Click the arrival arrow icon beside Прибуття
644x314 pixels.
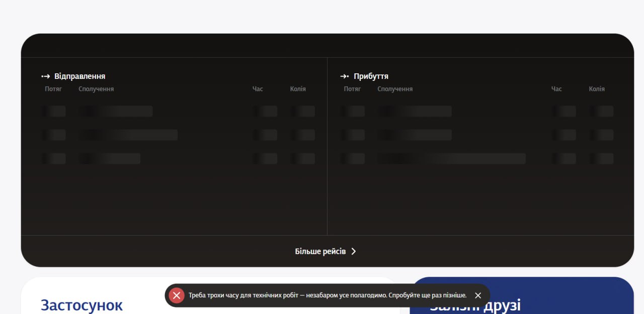coord(345,76)
